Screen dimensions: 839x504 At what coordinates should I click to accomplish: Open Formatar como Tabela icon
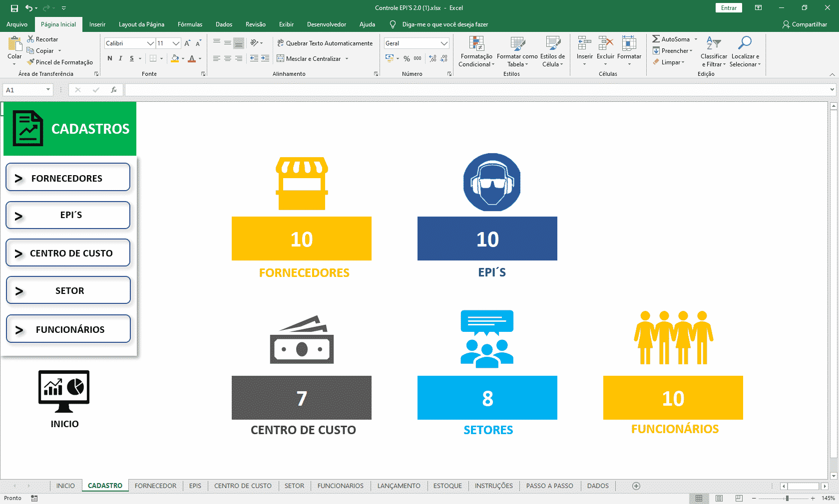[517, 44]
